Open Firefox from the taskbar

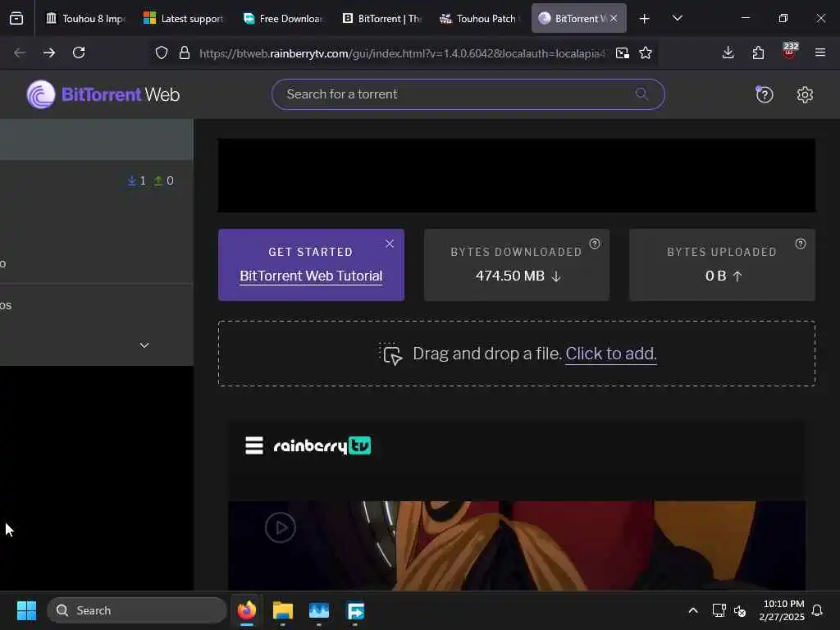pos(247,610)
